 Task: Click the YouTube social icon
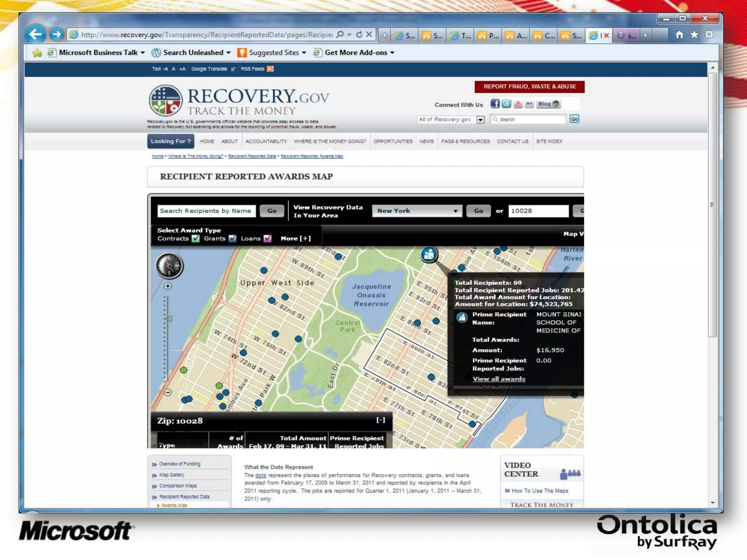pyautogui.click(x=518, y=104)
